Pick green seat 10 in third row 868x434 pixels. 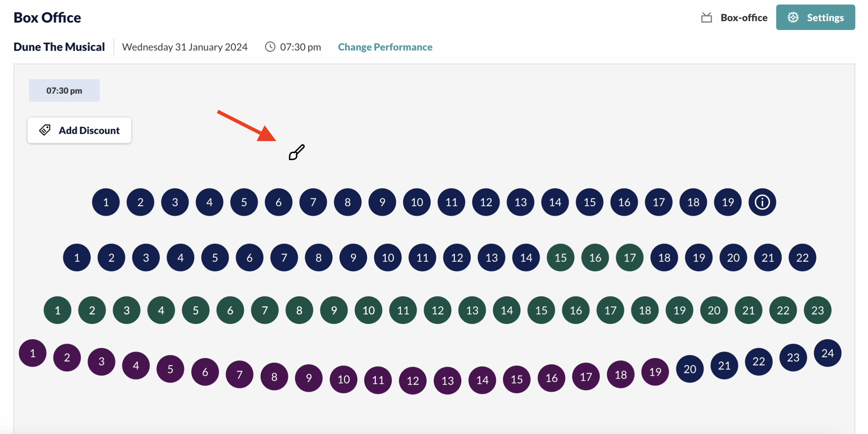(x=368, y=310)
